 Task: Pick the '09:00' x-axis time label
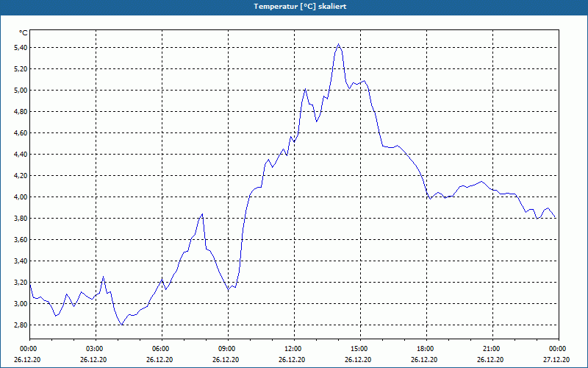[x=228, y=349]
